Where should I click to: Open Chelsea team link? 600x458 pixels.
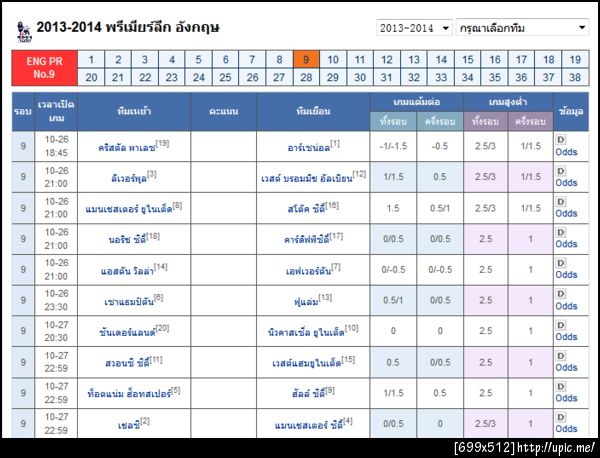pos(129,425)
